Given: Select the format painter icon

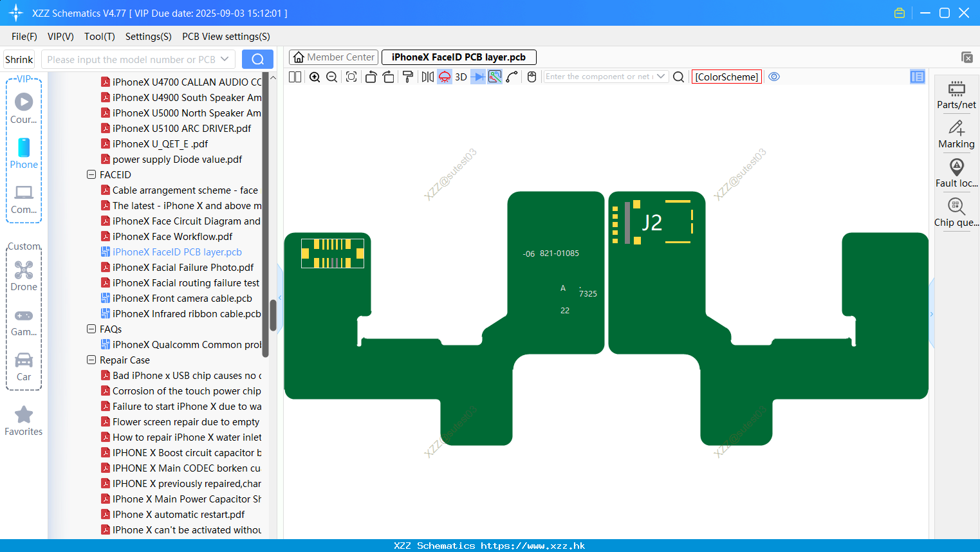Looking at the screenshot, I should [x=407, y=77].
